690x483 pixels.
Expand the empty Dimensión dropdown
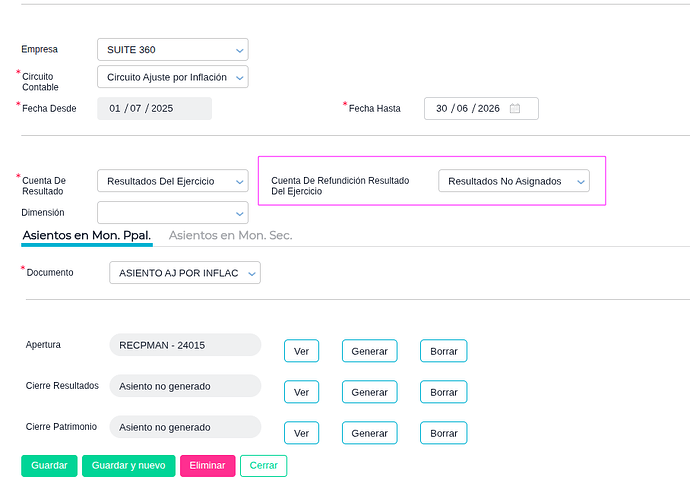172,213
